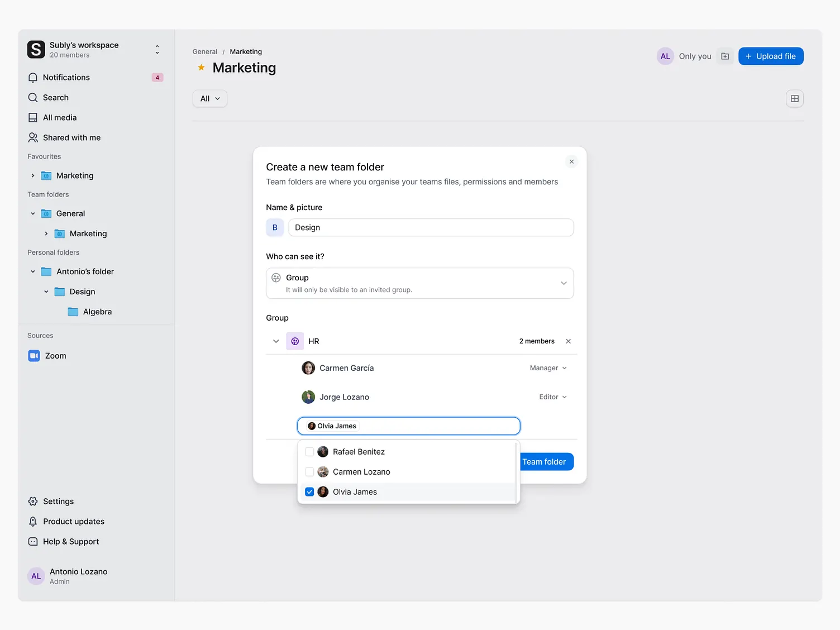
Task: Uncheck Olvia James in member list
Action: pyautogui.click(x=309, y=491)
